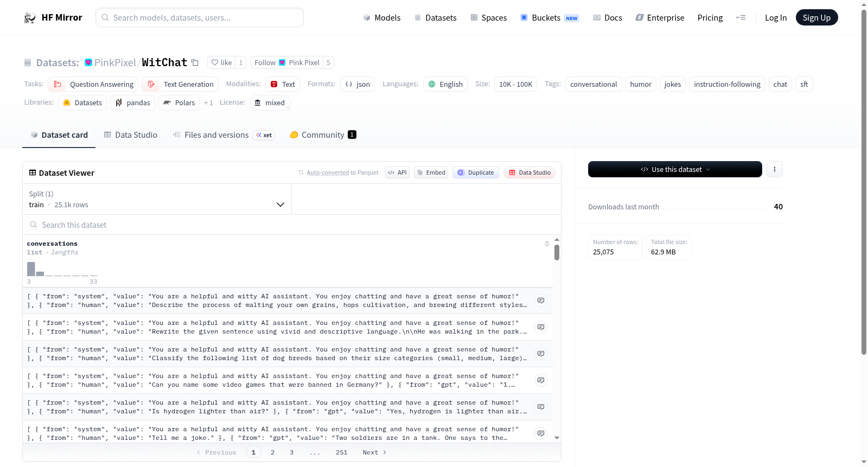Open the row viewer for the malting process conversation
Viewport: 868px width, 467px height.
coord(541,300)
